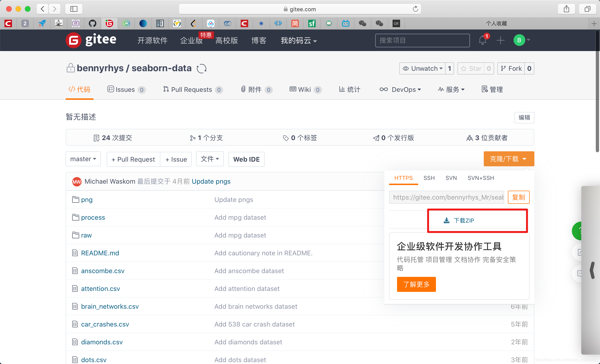Click the first red C CSDN bookmark
Viewport: 600px width, 364px height.
coord(8,23)
